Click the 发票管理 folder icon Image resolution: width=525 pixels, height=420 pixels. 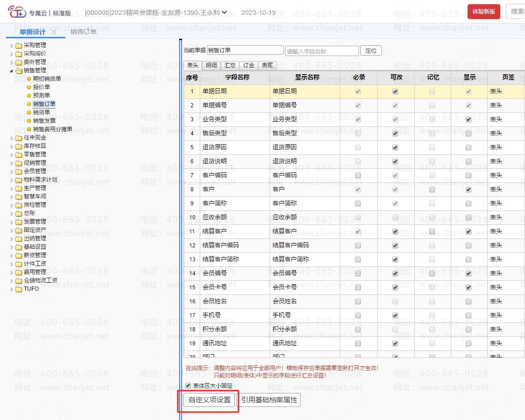point(19,222)
